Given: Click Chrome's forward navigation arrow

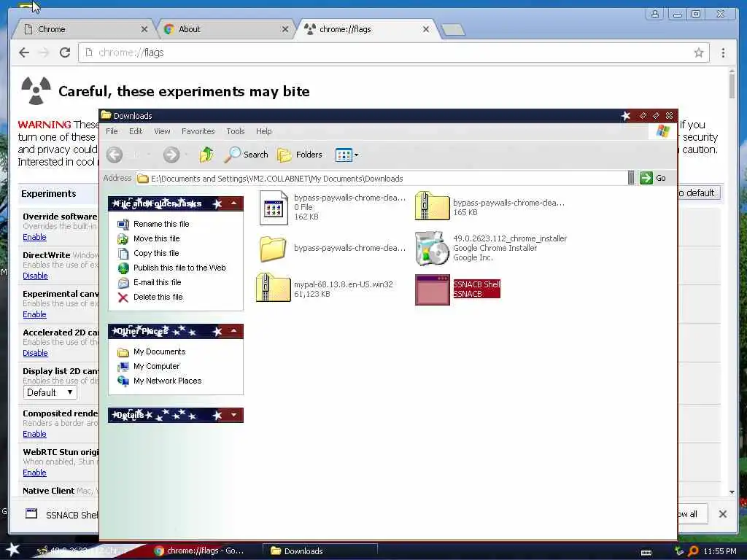Looking at the screenshot, I should (x=44, y=52).
